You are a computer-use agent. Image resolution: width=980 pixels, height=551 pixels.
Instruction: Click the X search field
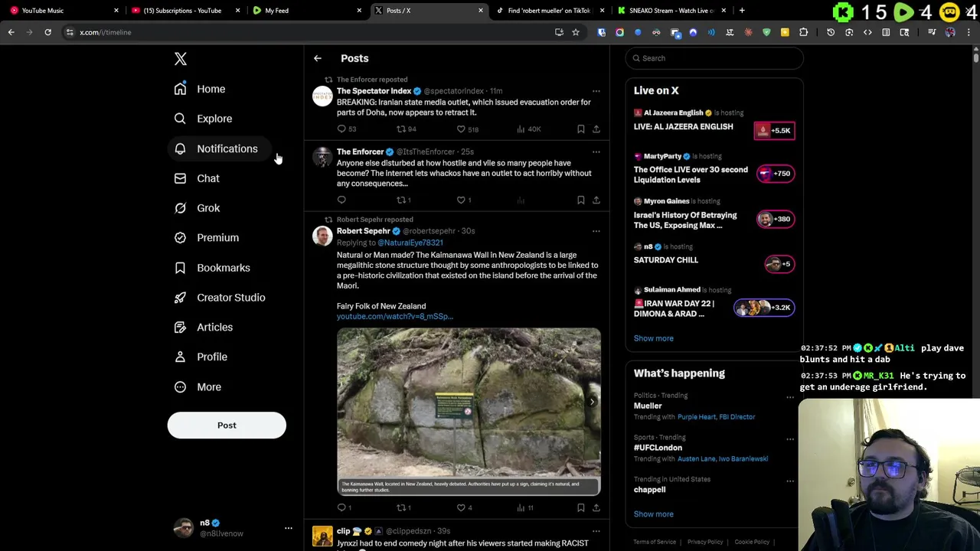pos(714,58)
